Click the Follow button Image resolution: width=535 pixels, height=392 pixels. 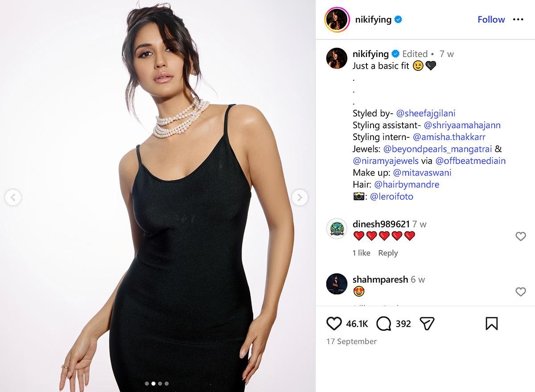(x=491, y=20)
